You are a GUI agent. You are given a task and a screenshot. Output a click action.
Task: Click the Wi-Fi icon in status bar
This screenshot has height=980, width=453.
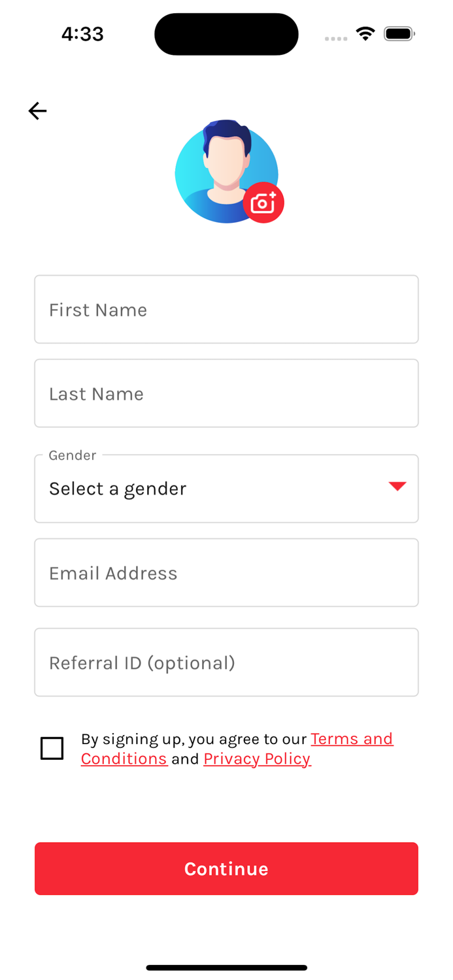(x=365, y=33)
